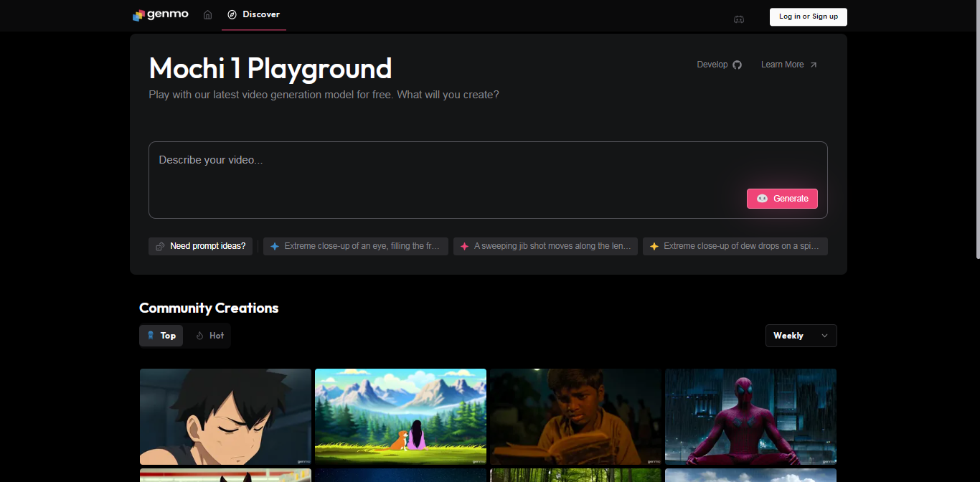Click the blue sparkle eye close-up prompt
The height and width of the screenshot is (482, 980).
point(356,246)
